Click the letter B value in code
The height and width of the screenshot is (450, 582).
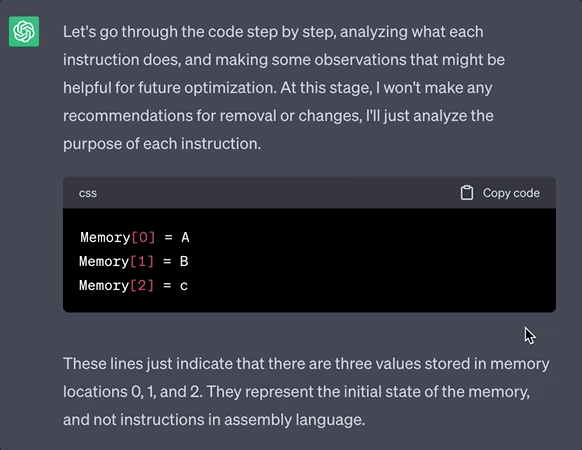click(184, 261)
